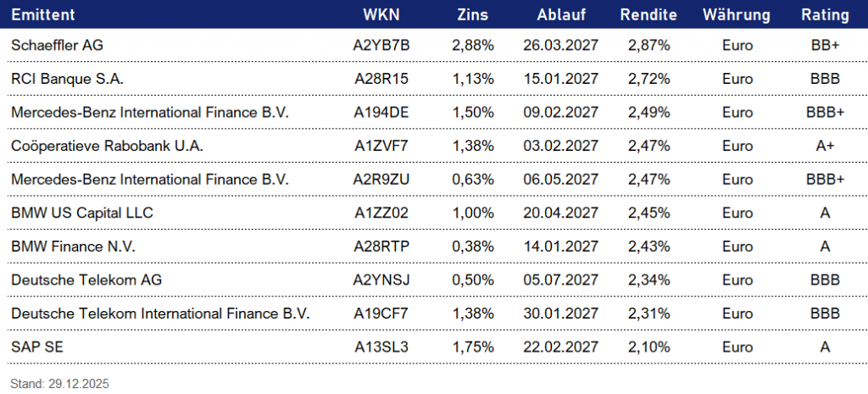Open the Schaeffler AG issuer entry
868x394 pixels.
(x=57, y=46)
